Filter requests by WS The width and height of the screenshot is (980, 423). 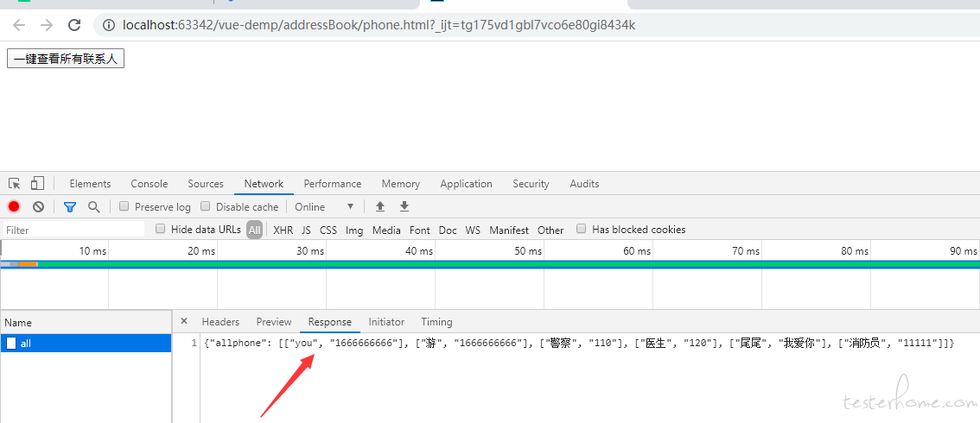pyautogui.click(x=473, y=230)
